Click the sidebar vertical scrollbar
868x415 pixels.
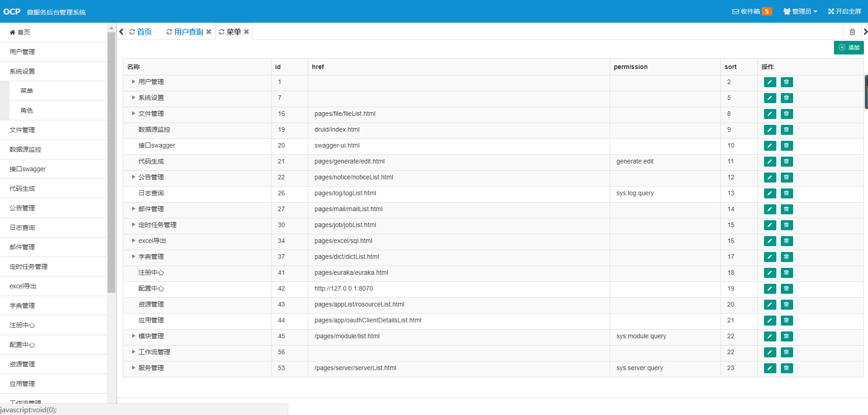[x=111, y=163]
